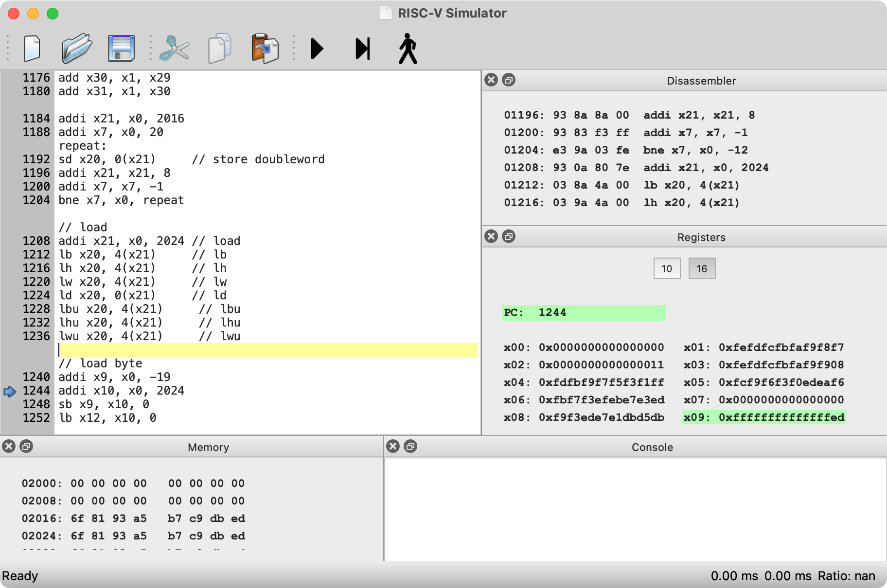The width and height of the screenshot is (887, 588).
Task: Switch registers to base 10 display
Action: click(x=667, y=268)
